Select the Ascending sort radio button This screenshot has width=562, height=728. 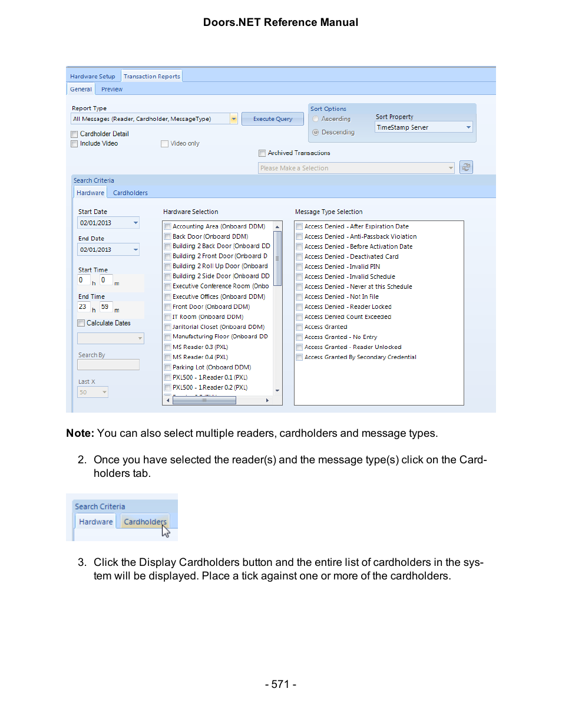(316, 119)
